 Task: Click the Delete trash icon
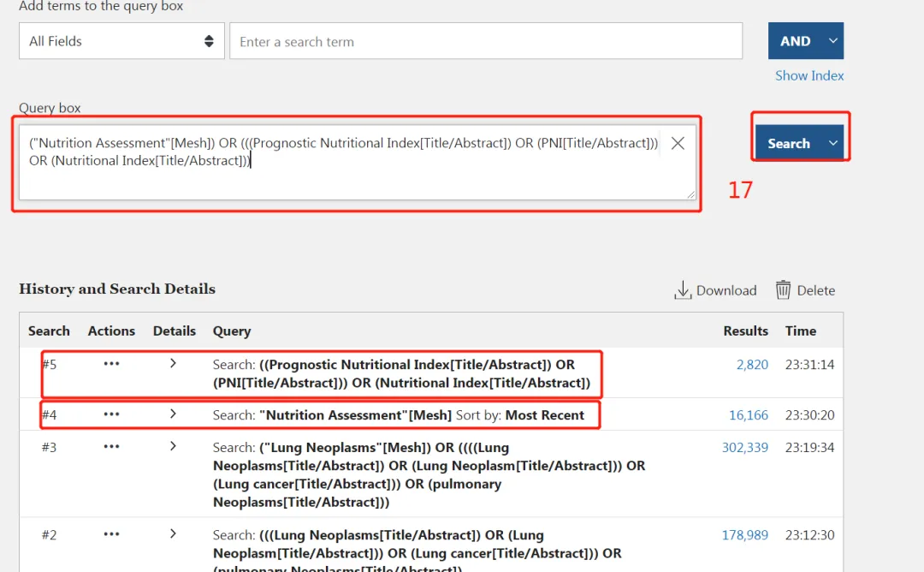[x=783, y=290]
